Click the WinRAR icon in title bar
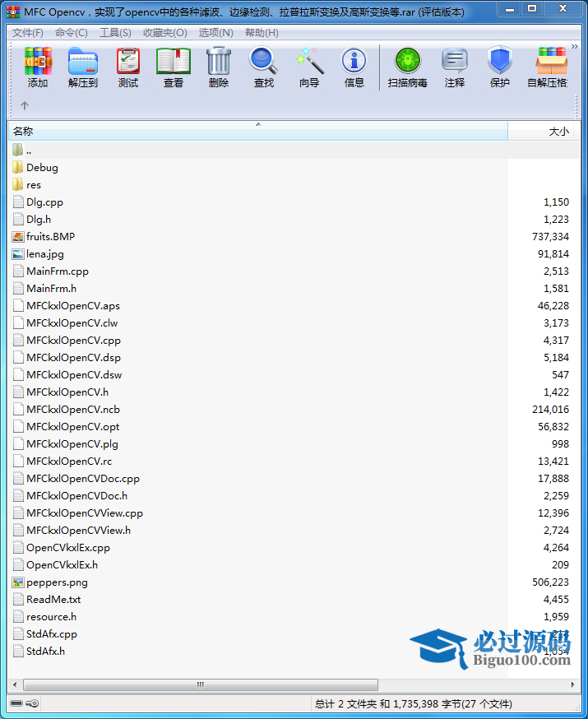 [13, 12]
